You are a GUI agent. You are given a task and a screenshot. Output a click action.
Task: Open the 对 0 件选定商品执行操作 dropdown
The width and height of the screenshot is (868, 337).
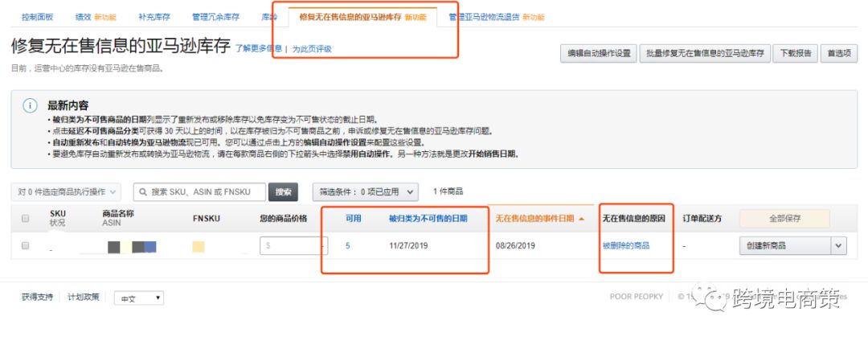(67, 192)
